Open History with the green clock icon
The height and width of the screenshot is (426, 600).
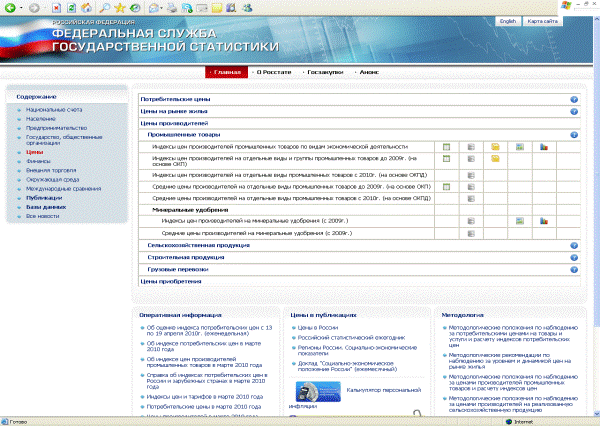[x=135, y=7]
